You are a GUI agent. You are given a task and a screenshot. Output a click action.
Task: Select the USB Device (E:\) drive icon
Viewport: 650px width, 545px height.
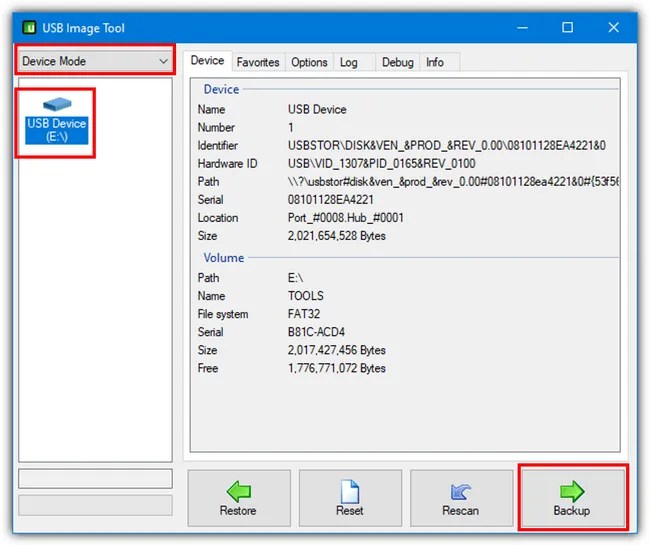(57, 121)
